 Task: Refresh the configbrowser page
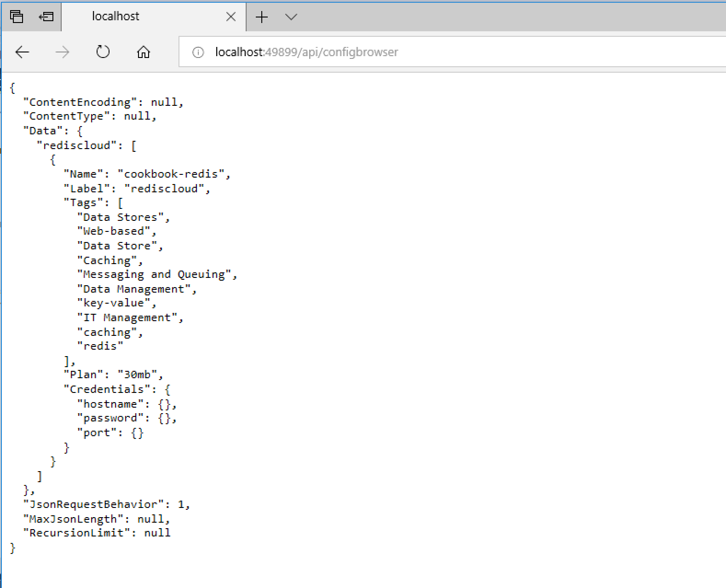coord(103,52)
